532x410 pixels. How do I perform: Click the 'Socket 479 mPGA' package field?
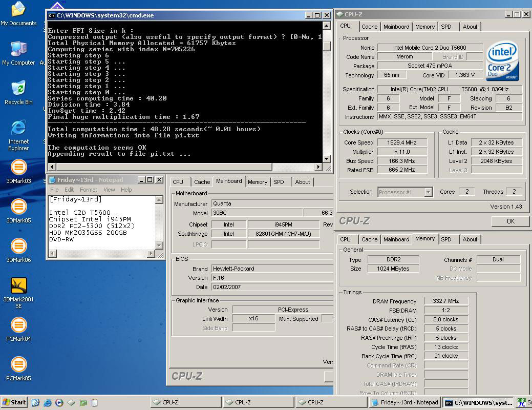(x=430, y=66)
